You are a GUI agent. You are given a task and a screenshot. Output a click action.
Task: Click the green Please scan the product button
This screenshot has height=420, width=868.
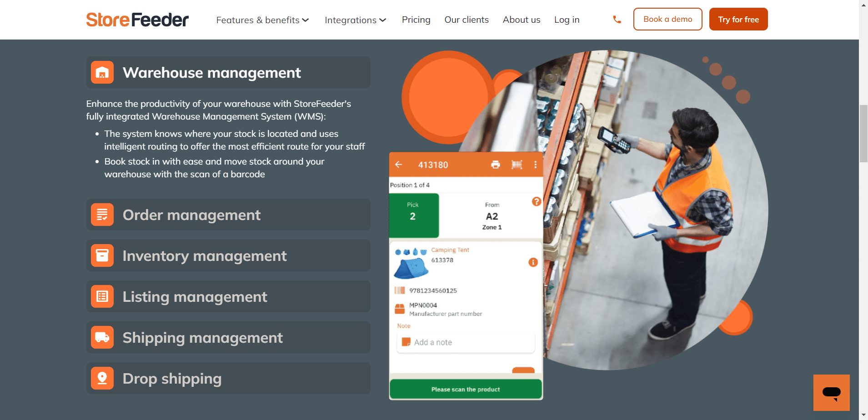466,389
